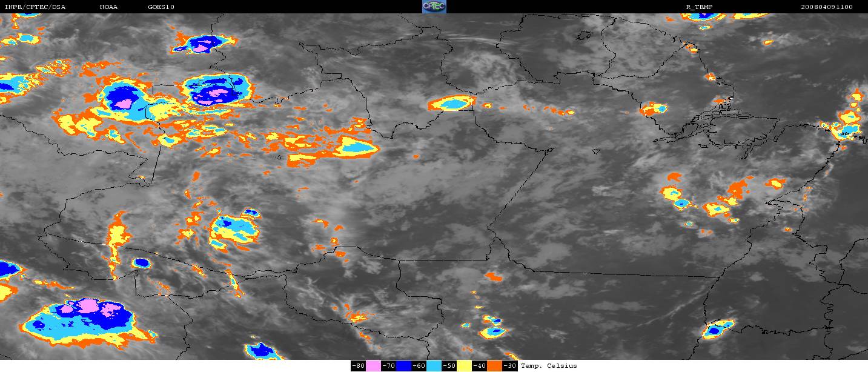Click the -80 value on temperature legend

coord(358,366)
